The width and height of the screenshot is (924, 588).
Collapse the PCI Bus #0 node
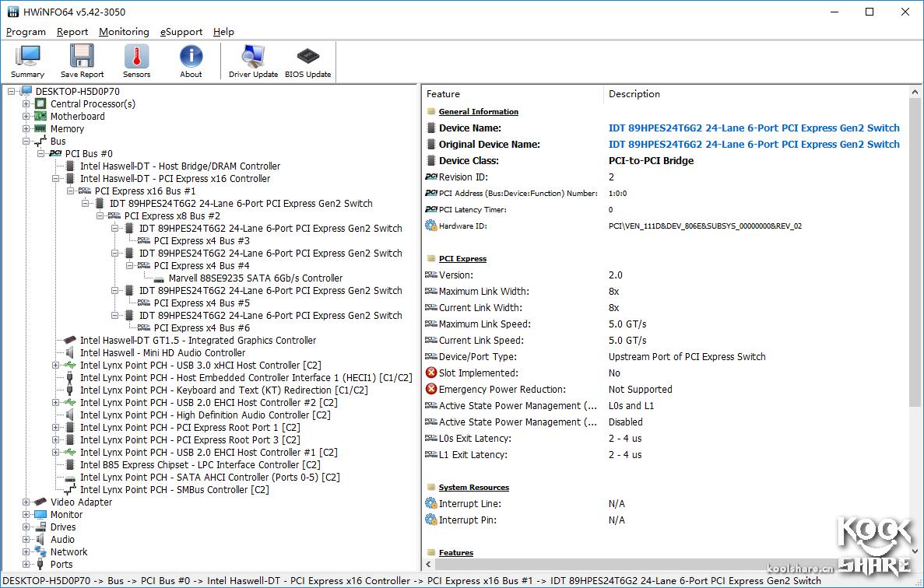pos(41,154)
